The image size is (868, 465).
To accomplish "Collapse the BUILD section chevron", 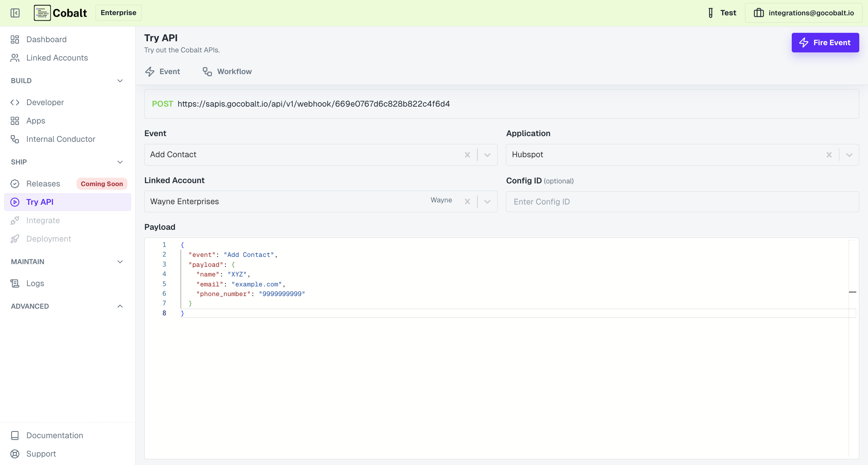I will (x=120, y=81).
